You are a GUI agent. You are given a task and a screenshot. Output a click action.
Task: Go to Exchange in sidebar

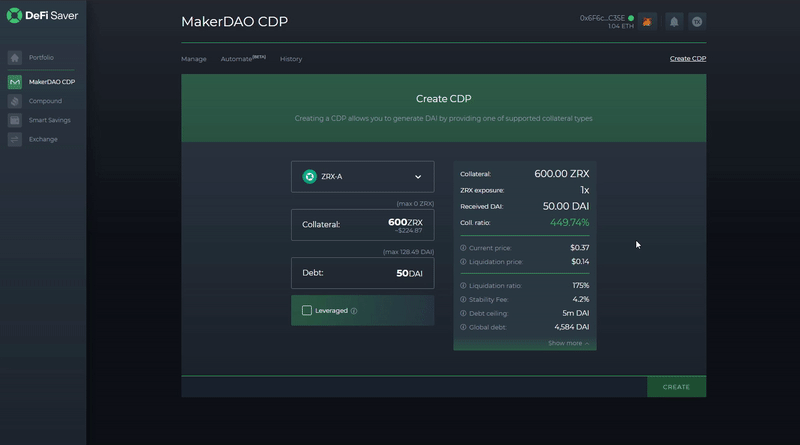point(43,139)
